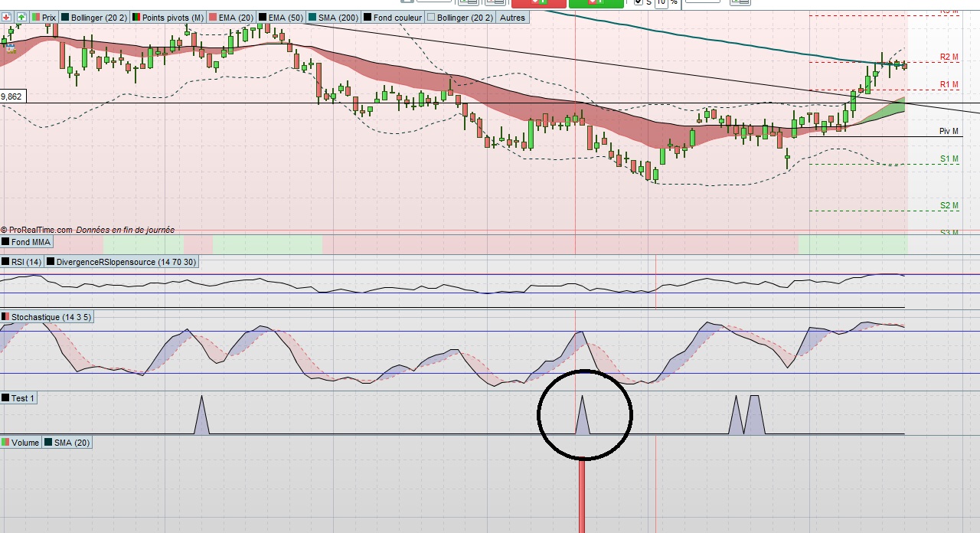
Task: Open the SMA (20) volume average settings
Action: pos(67,443)
